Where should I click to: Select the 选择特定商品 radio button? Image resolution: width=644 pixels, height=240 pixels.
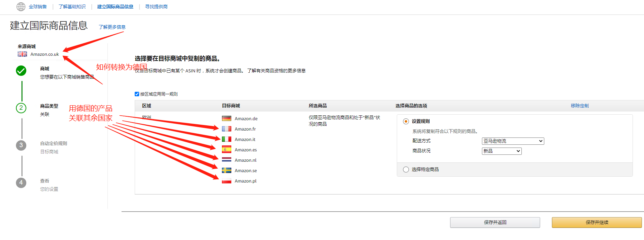tap(406, 169)
